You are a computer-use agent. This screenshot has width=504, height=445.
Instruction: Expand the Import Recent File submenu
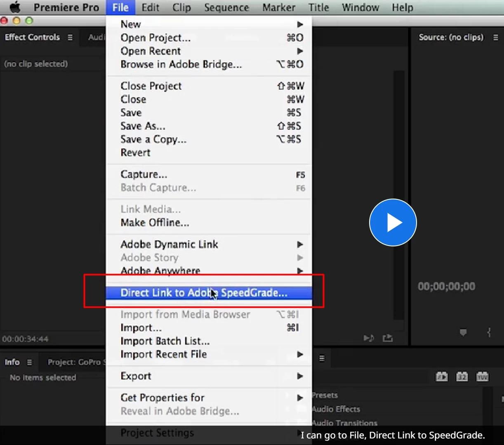(209, 354)
